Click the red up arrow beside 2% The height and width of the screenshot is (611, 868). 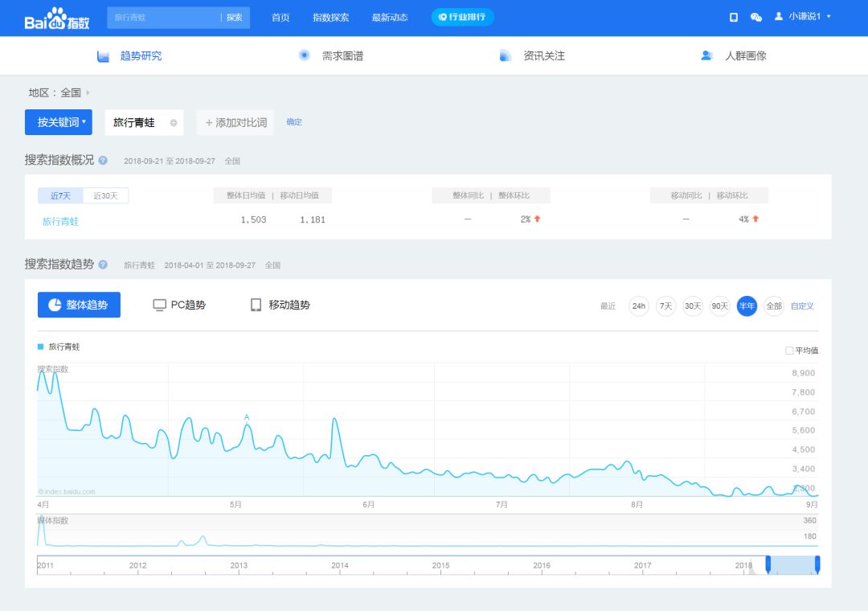537,219
